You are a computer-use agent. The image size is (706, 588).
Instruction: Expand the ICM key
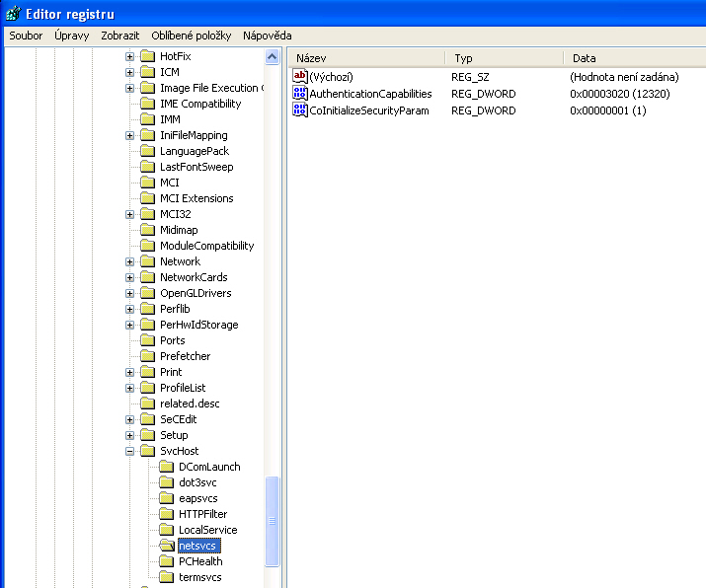coord(129,72)
